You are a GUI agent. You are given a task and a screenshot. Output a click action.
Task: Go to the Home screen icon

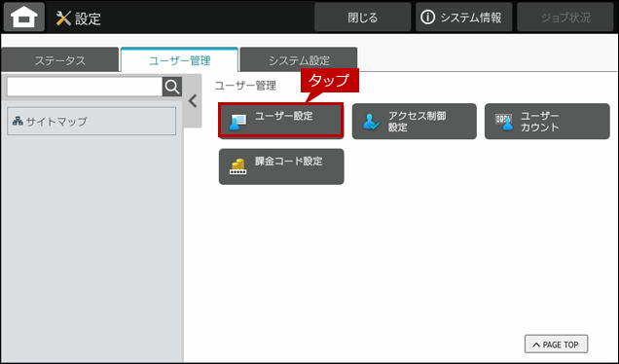click(x=24, y=17)
